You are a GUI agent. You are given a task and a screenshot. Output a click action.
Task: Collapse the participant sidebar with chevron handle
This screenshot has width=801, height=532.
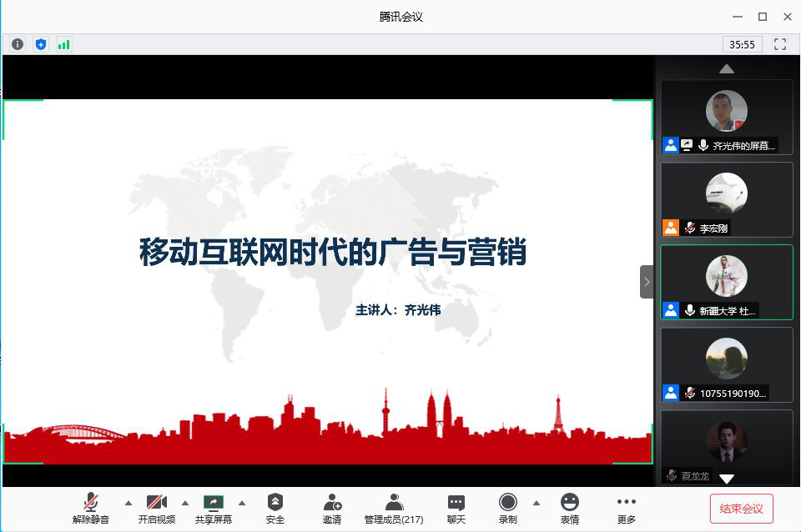(x=647, y=282)
